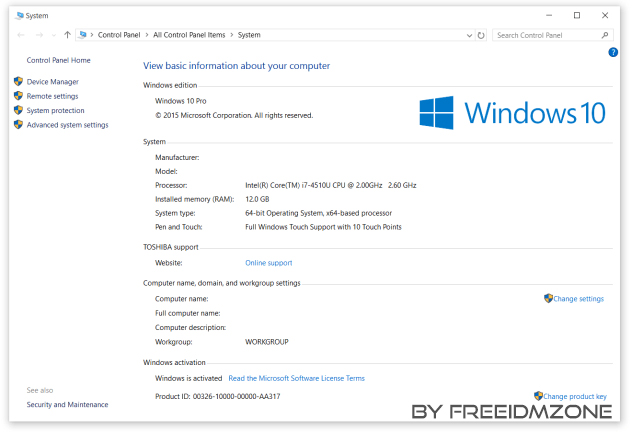Click the Product ID '00326-10000-00000-AA317'
The image size is (632, 433).
click(x=236, y=397)
